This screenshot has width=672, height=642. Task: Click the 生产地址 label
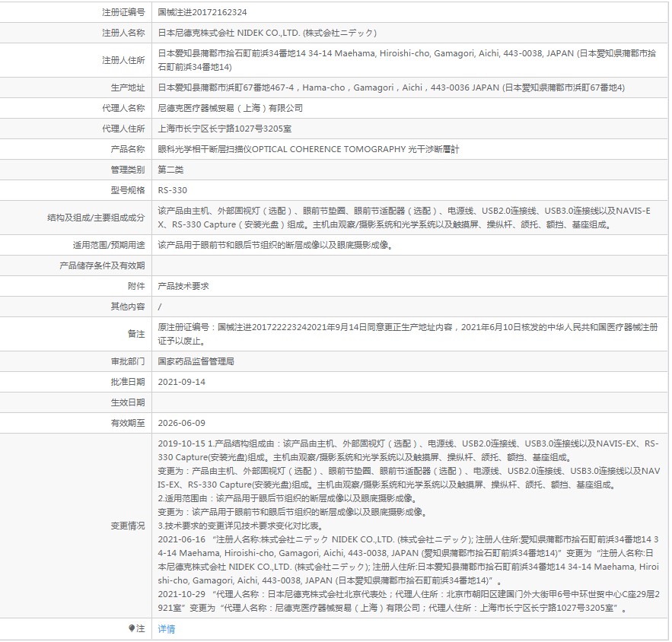coord(128,87)
